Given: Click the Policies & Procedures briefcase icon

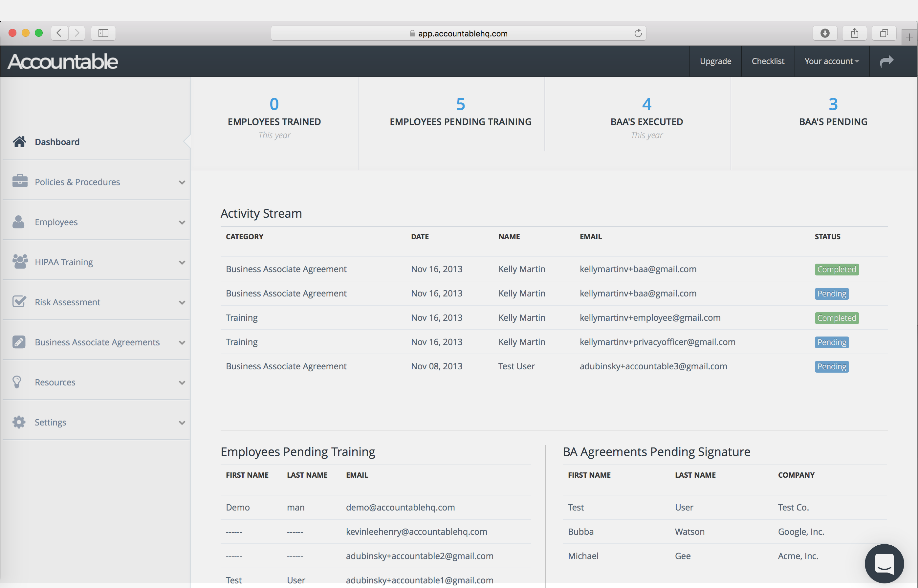Looking at the screenshot, I should point(20,181).
